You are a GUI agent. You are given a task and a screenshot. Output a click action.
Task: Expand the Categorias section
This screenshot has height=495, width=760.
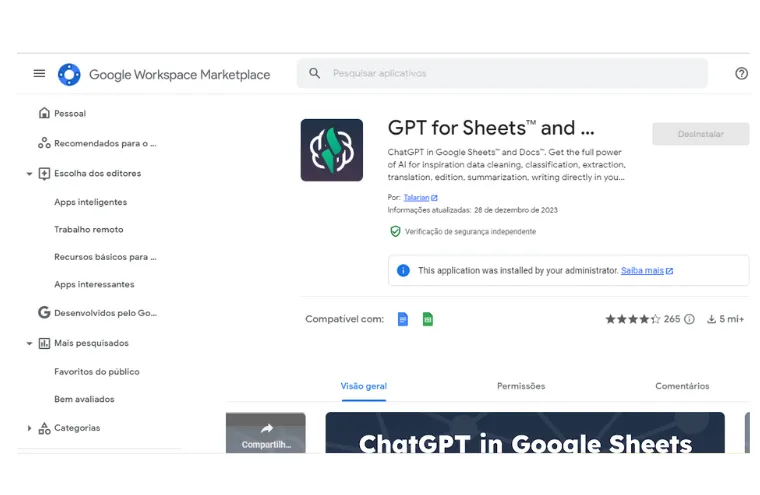pyautogui.click(x=29, y=428)
